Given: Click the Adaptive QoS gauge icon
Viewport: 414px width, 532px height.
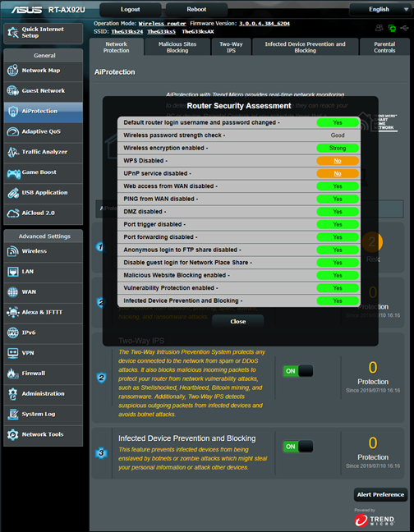Looking at the screenshot, I should pos(13,131).
